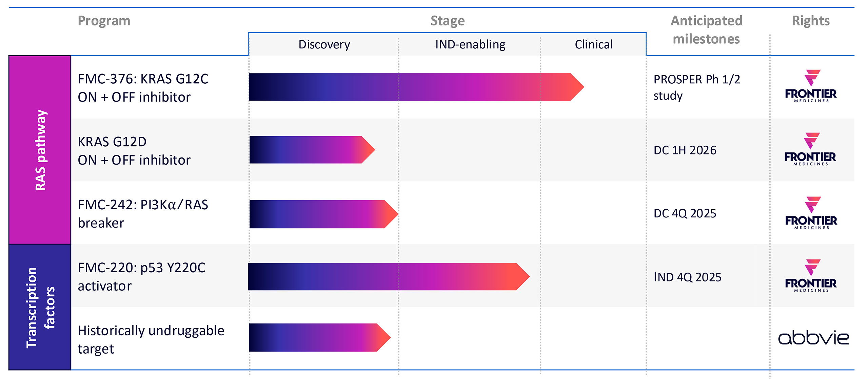The height and width of the screenshot is (379, 868).
Task: Click the AbbVie logo
Action: pos(813,338)
